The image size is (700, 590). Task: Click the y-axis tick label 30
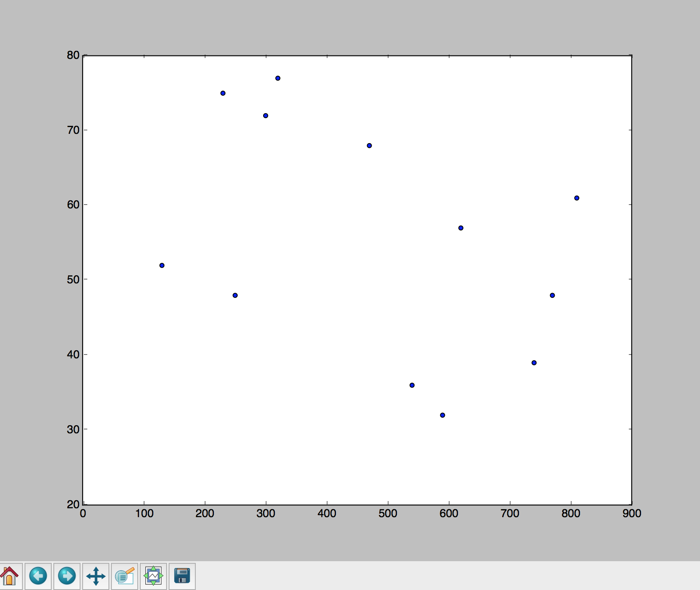pos(73,429)
